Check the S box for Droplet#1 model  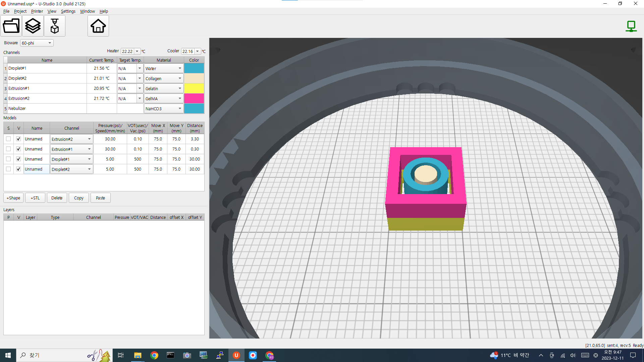click(8, 159)
